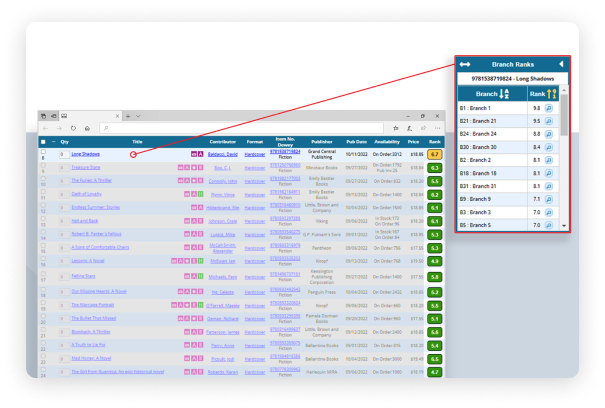Click the browser refresh icon

[x=73, y=128]
